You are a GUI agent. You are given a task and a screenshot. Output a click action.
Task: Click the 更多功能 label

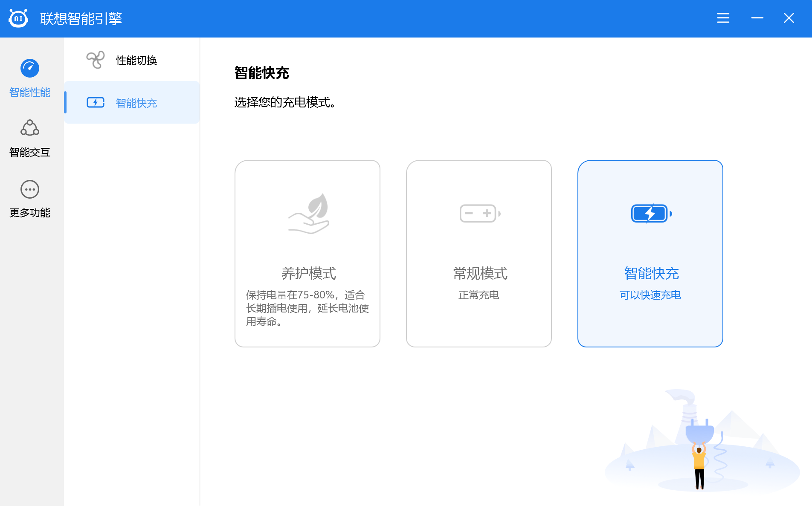(30, 213)
